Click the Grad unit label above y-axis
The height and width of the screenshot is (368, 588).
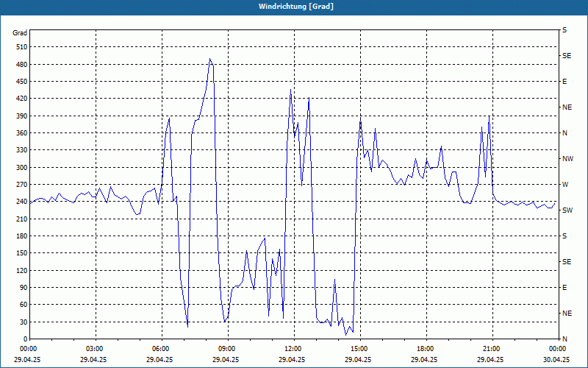(20, 33)
